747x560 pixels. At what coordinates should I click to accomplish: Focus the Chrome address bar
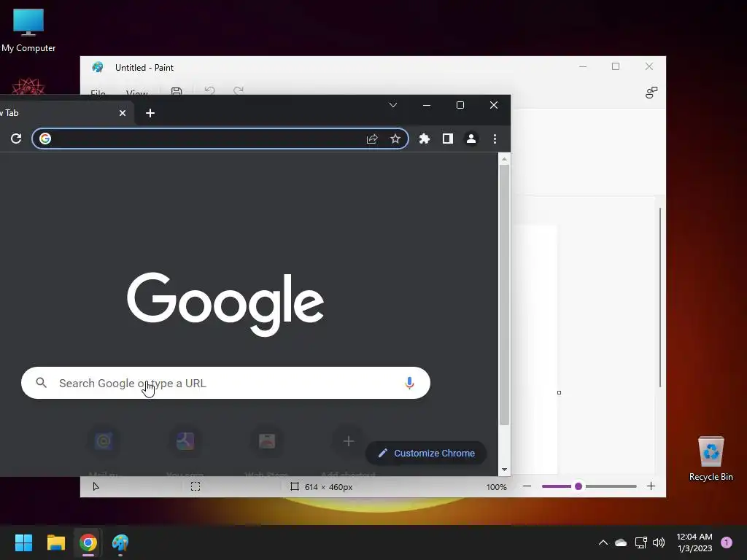pos(220,139)
